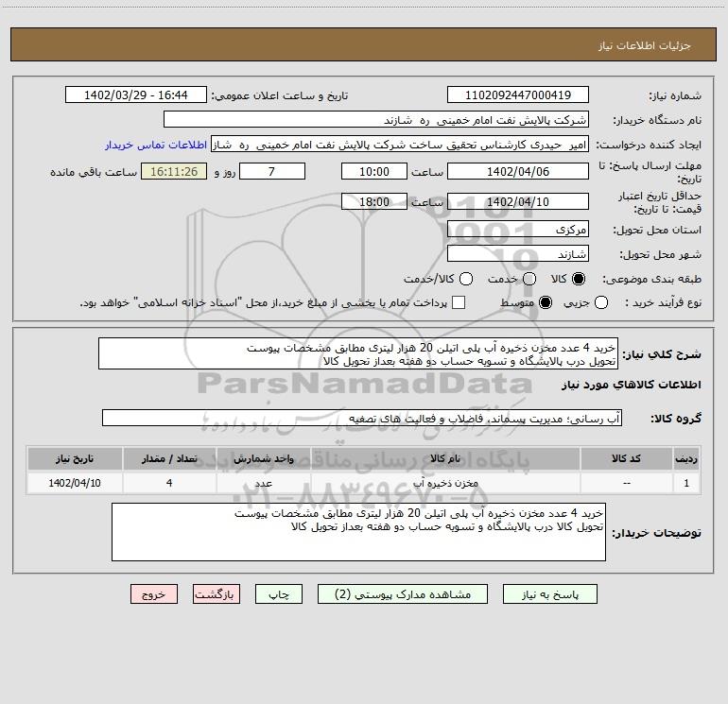728x704 pixels.
Task: Click the بازگشت back button
Action: pyautogui.click(x=217, y=594)
